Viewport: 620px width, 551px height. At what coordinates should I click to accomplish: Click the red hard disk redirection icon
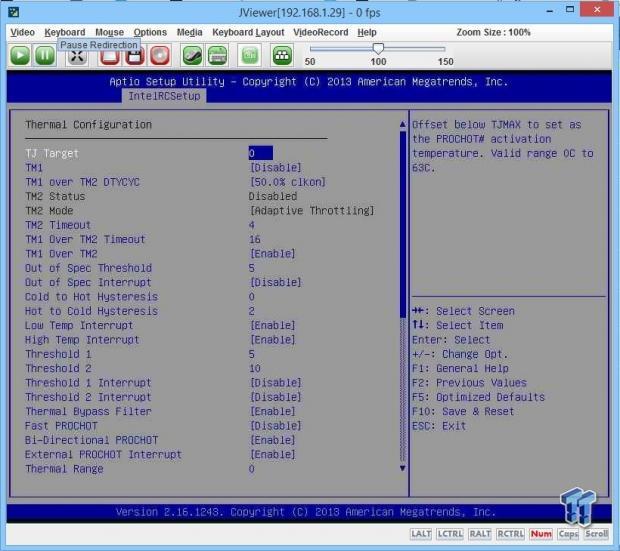point(110,56)
